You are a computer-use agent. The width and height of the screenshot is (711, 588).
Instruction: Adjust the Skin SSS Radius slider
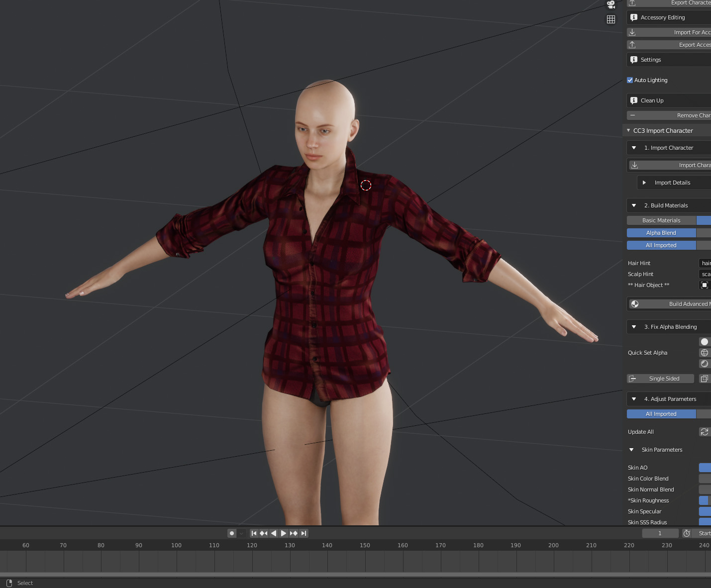coord(705,522)
